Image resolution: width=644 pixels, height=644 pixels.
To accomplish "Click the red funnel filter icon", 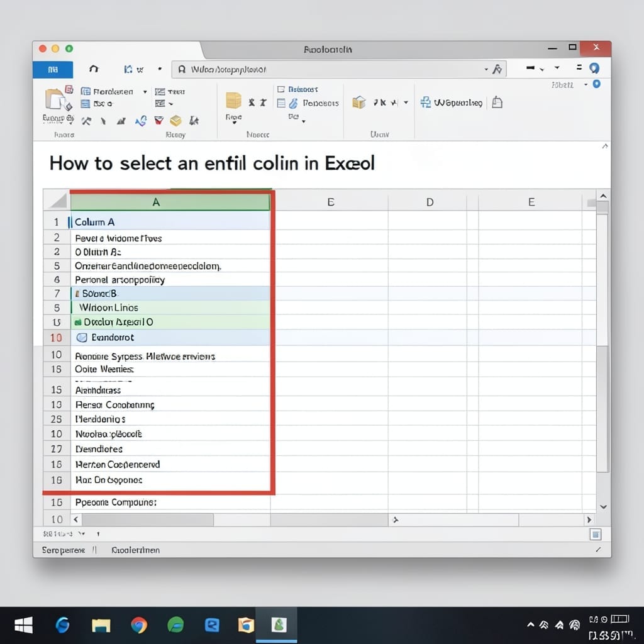I will click(x=158, y=120).
